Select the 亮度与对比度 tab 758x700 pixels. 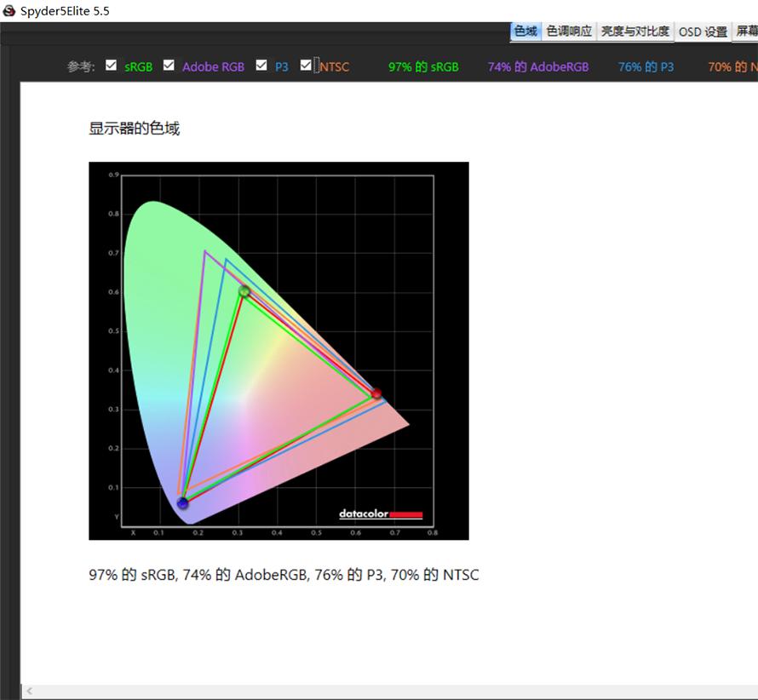(x=635, y=32)
